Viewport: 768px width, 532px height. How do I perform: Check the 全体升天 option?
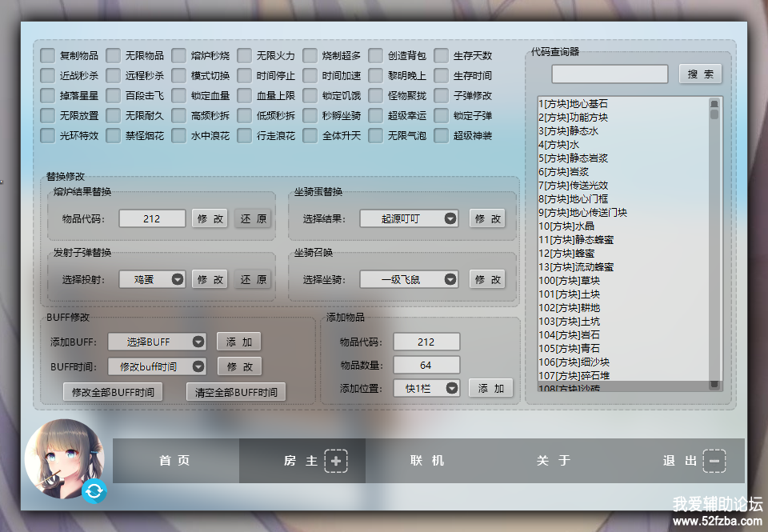(310, 136)
